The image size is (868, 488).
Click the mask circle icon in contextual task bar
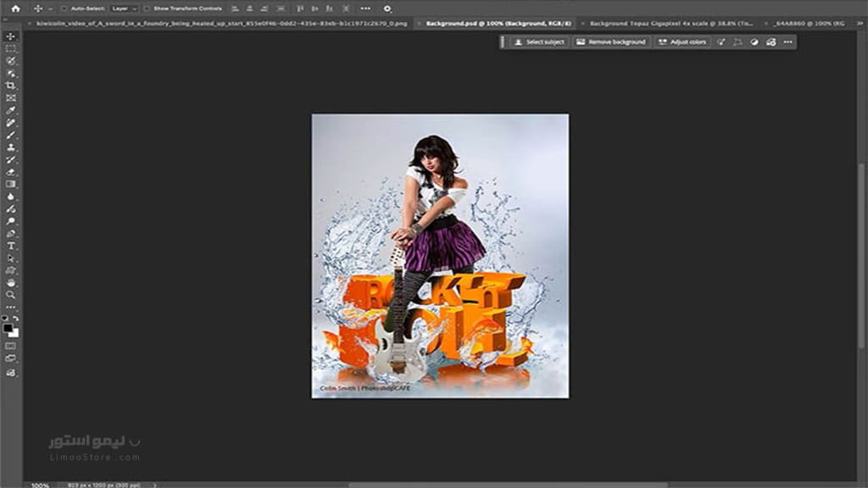tap(754, 42)
